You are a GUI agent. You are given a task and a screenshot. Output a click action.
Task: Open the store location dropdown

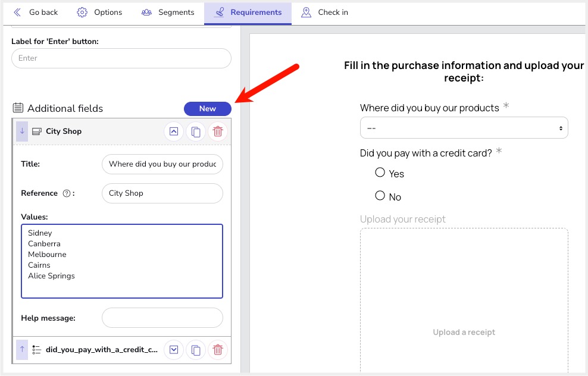tap(464, 128)
